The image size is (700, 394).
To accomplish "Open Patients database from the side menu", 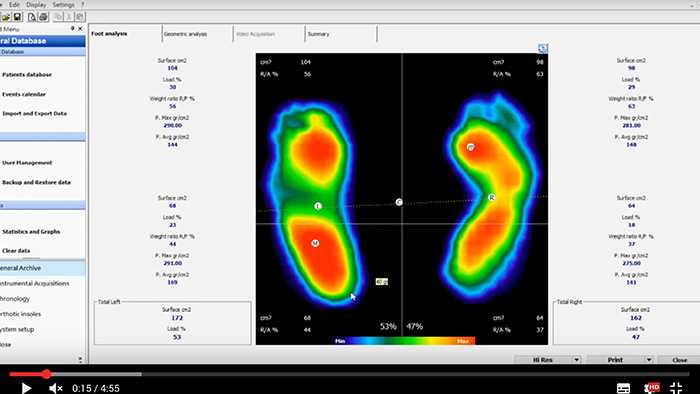I will [x=27, y=75].
